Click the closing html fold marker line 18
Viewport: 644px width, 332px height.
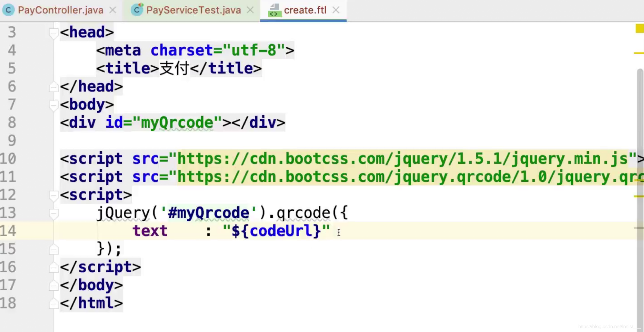pyautogui.click(x=53, y=304)
